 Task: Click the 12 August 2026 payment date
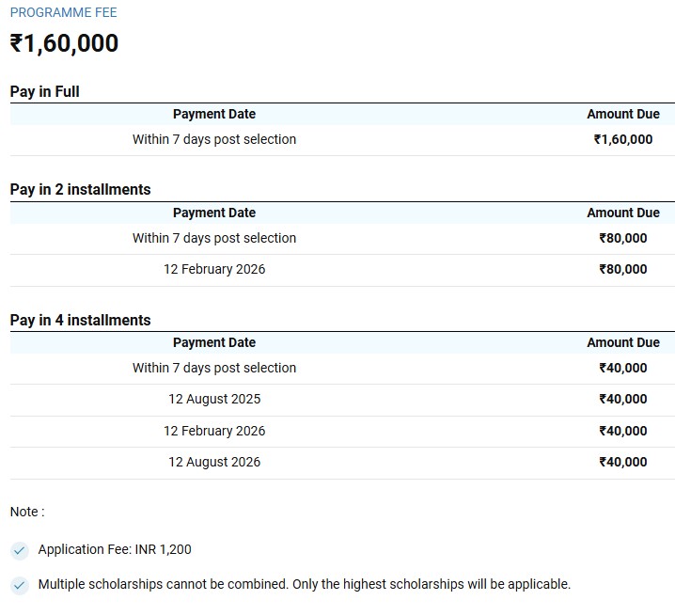[214, 462]
